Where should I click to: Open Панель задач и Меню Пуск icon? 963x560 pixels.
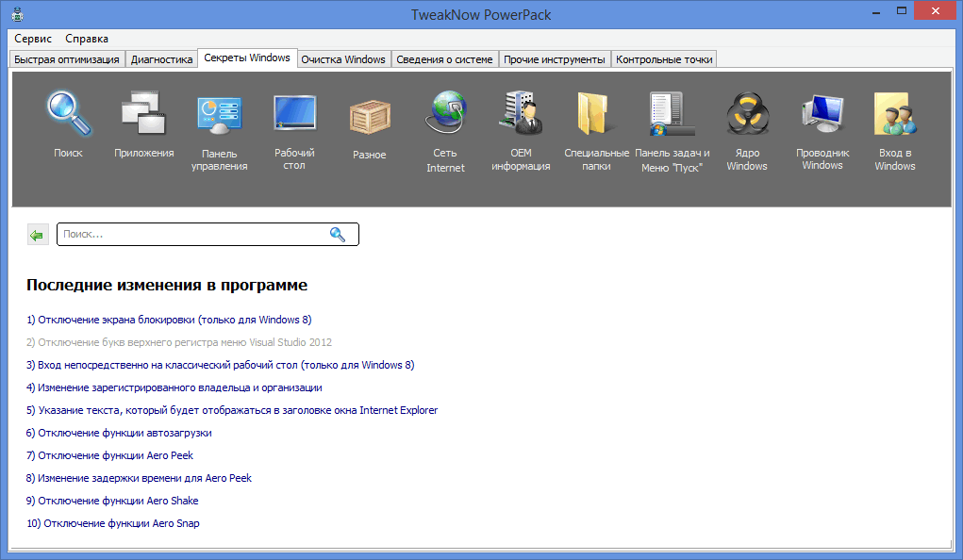click(x=672, y=113)
